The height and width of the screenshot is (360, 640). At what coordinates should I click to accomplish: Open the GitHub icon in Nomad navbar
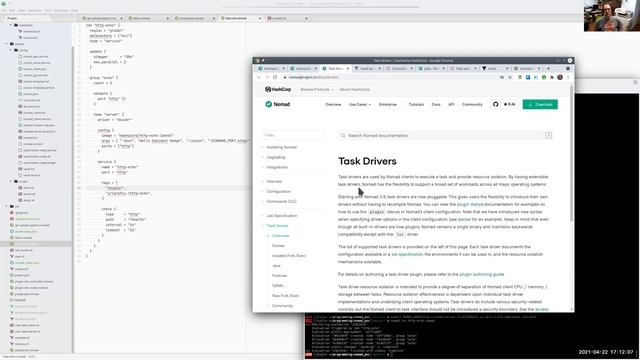[x=496, y=104]
